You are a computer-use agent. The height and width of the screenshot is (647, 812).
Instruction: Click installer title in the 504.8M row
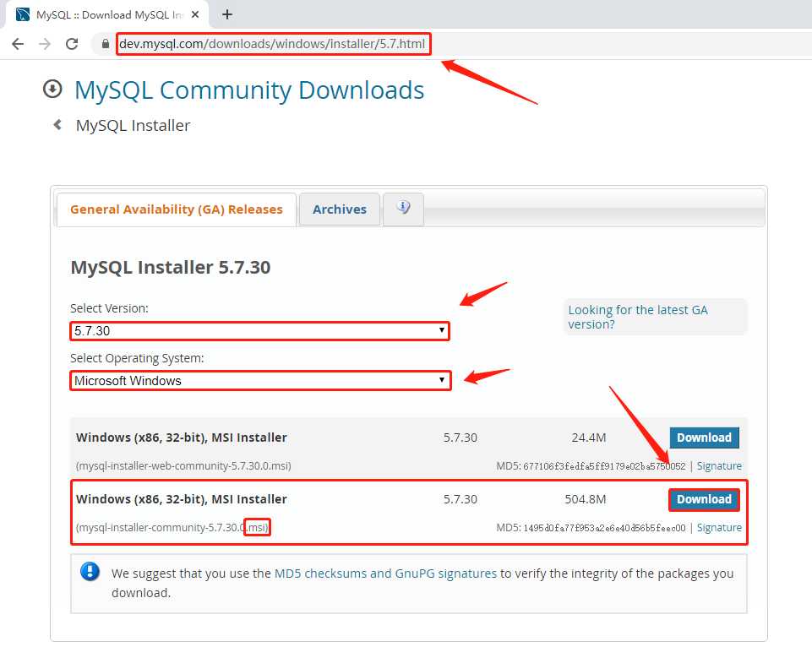pyautogui.click(x=182, y=499)
